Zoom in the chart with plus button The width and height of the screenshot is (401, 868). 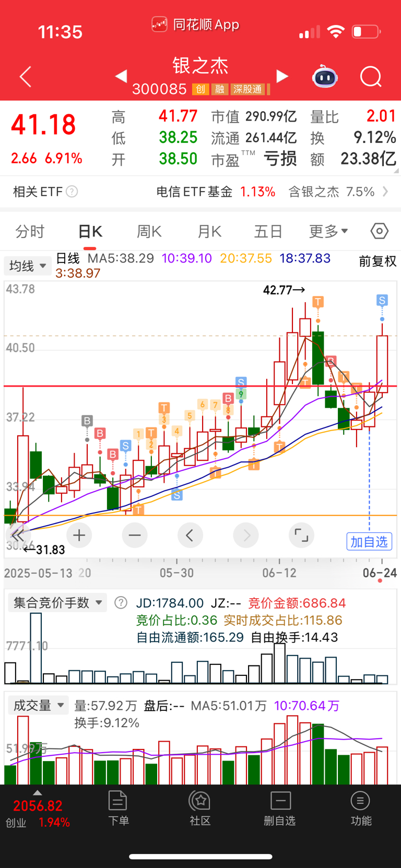pyautogui.click(x=79, y=536)
